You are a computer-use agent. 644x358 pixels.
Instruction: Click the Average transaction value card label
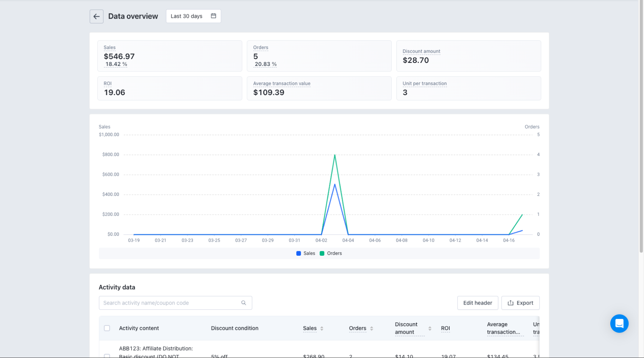tap(281, 83)
